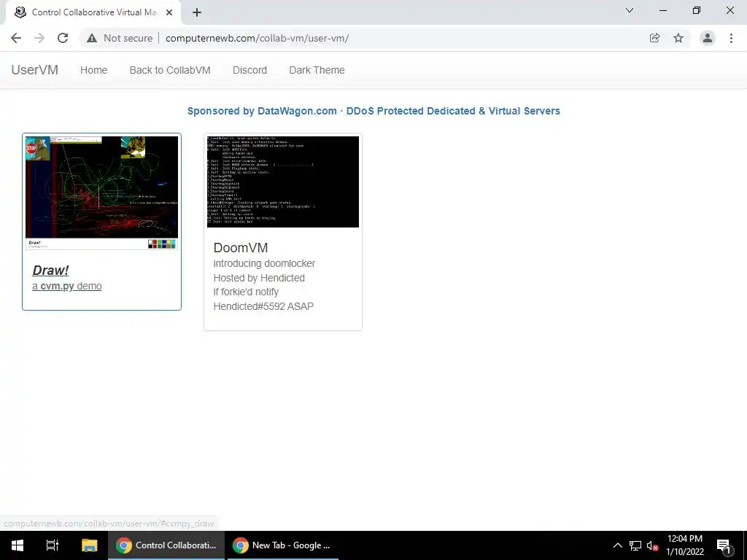Screen dimensions: 747x560
Task: Click the muted volume tray icon
Action: point(652,545)
